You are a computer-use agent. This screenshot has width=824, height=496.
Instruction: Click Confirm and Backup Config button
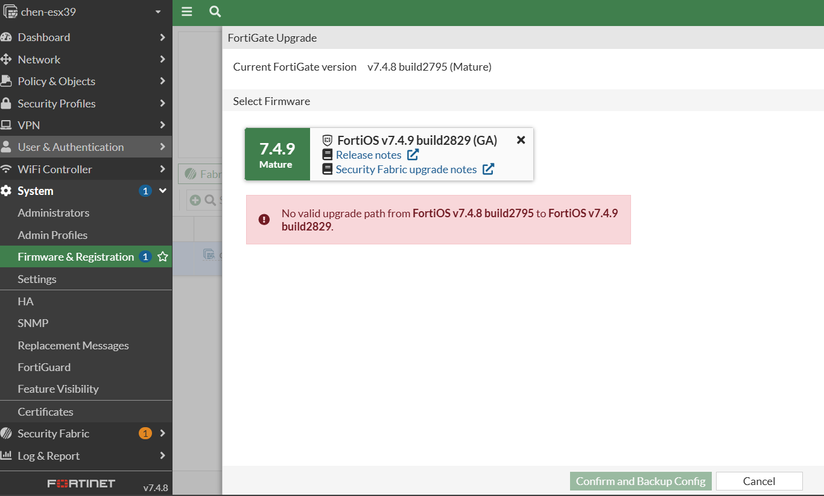641,481
